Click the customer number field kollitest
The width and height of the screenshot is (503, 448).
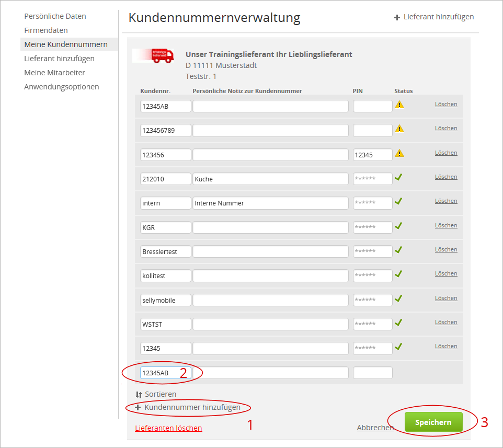click(x=166, y=276)
